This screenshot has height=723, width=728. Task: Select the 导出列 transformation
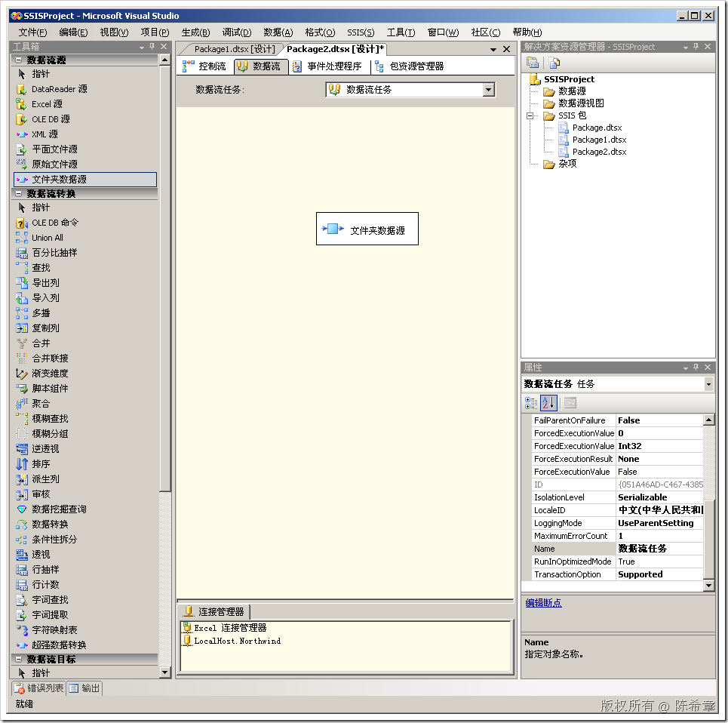pyautogui.click(x=45, y=283)
